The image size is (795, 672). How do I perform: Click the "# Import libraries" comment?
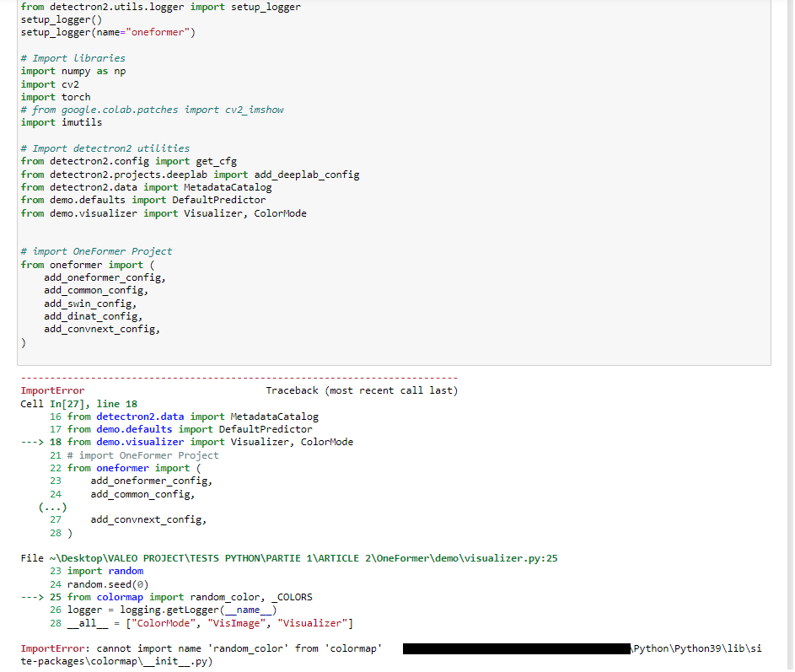tap(72, 57)
